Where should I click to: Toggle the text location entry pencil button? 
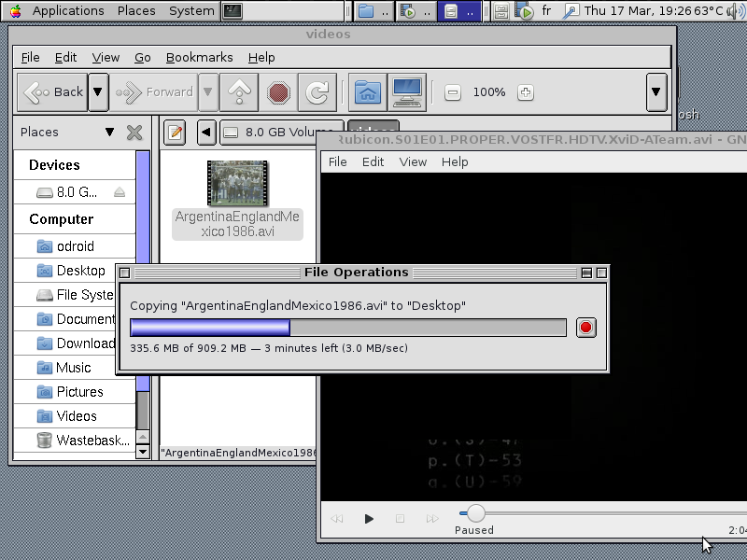pos(175,133)
